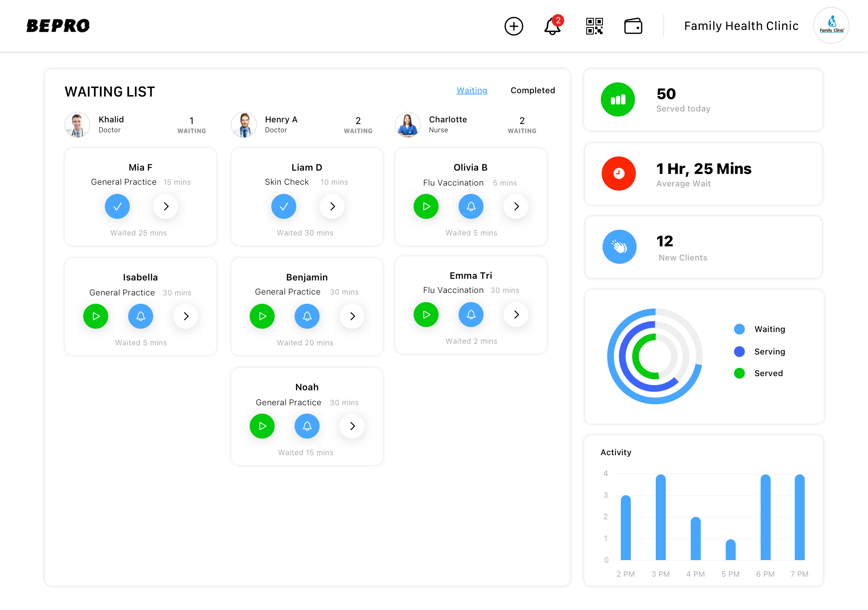
Task: Click the blue Waiting legend dot
Action: tap(739, 329)
